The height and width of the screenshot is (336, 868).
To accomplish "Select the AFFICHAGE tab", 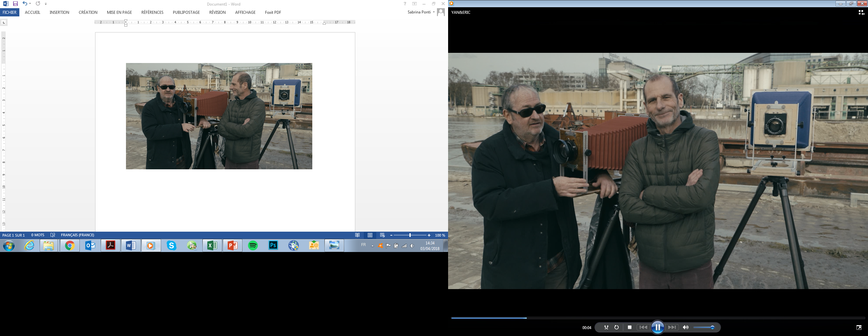I will point(245,12).
